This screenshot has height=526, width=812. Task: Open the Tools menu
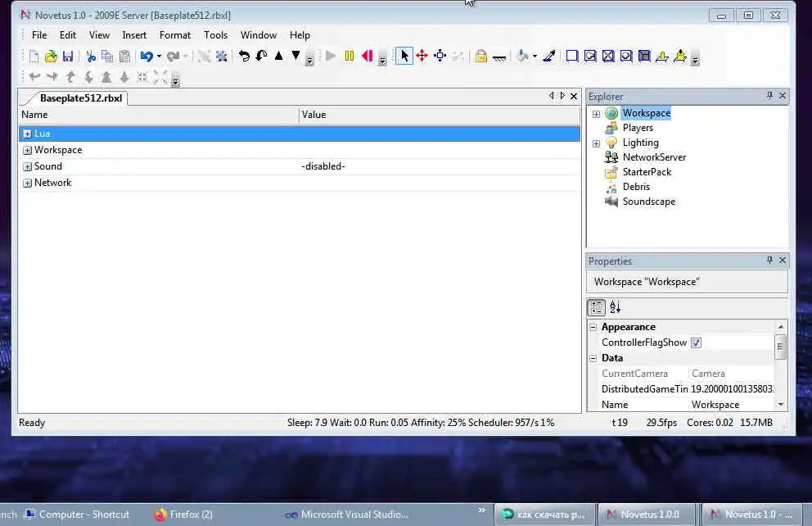pyautogui.click(x=215, y=35)
